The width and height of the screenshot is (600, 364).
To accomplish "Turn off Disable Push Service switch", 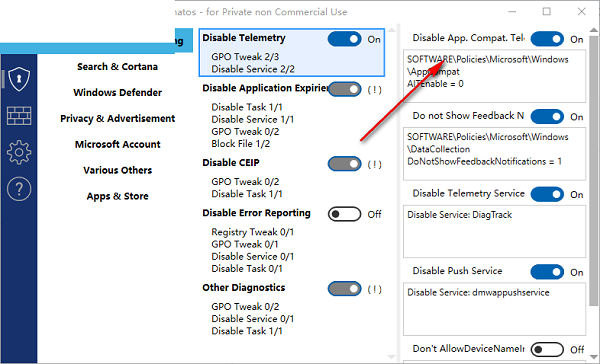I will (x=547, y=272).
